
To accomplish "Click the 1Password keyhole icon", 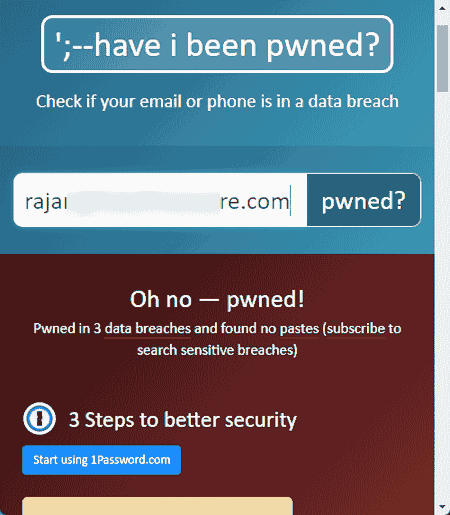I will pos(39,418).
